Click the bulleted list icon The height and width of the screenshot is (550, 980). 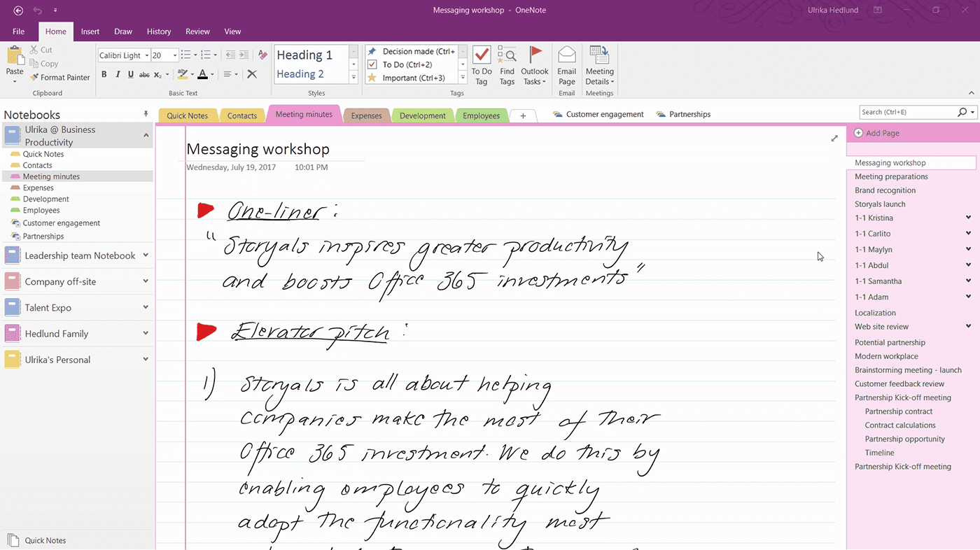185,55
